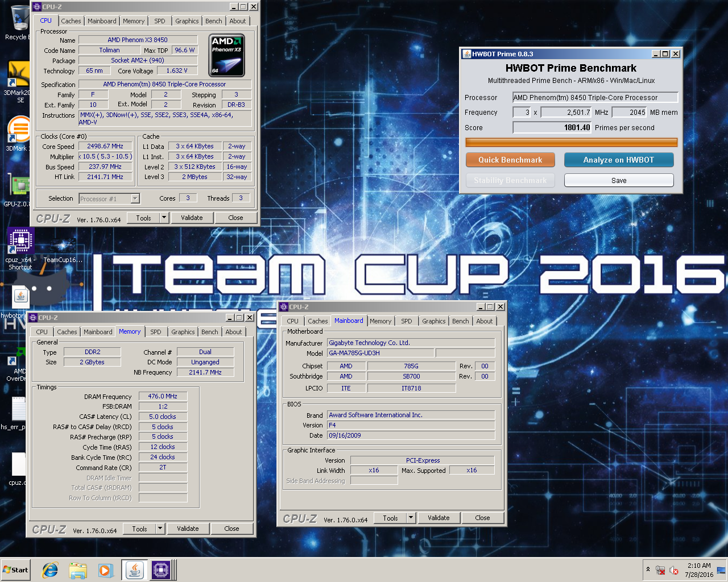Switch to CPU tab in Memory CPU-Z window

42,332
